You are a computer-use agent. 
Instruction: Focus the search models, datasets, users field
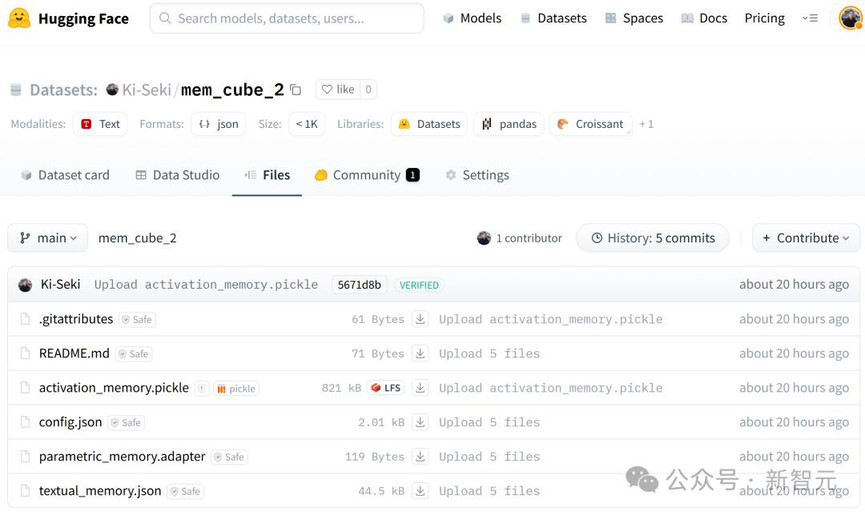pyautogui.click(x=287, y=18)
